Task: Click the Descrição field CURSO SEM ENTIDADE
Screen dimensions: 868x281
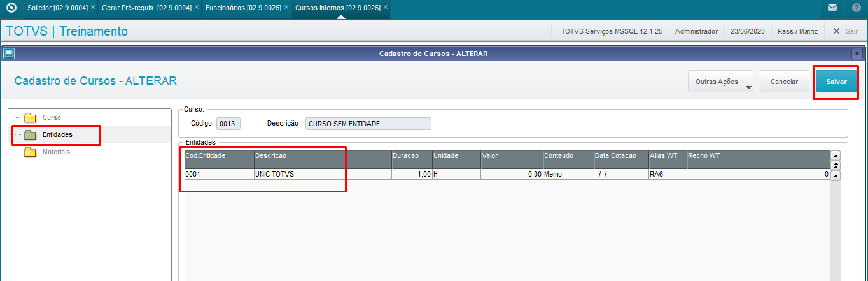Action: click(x=368, y=124)
